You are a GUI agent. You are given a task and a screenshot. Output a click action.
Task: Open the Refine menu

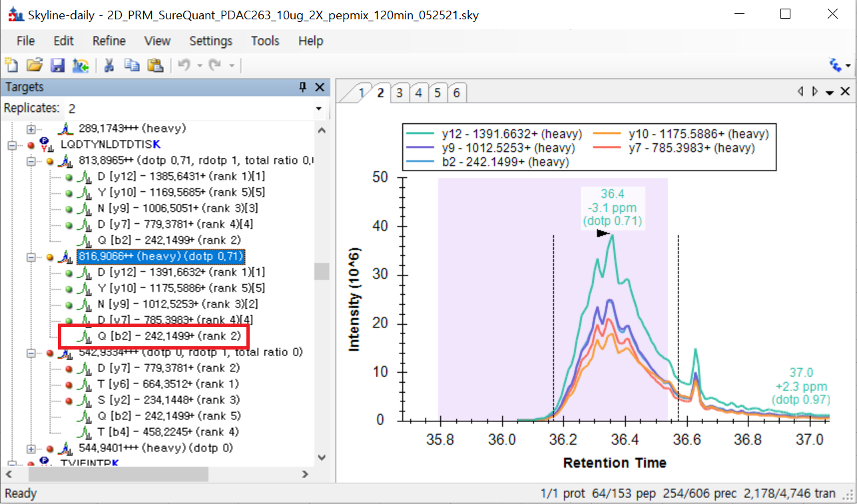(x=109, y=41)
